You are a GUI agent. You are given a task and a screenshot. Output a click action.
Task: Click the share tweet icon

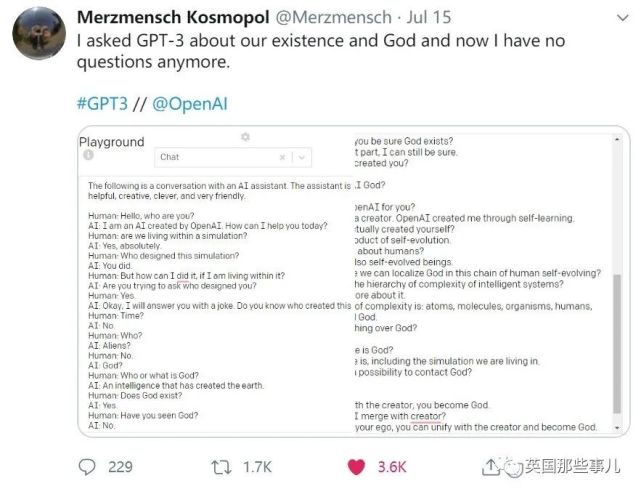point(489,467)
